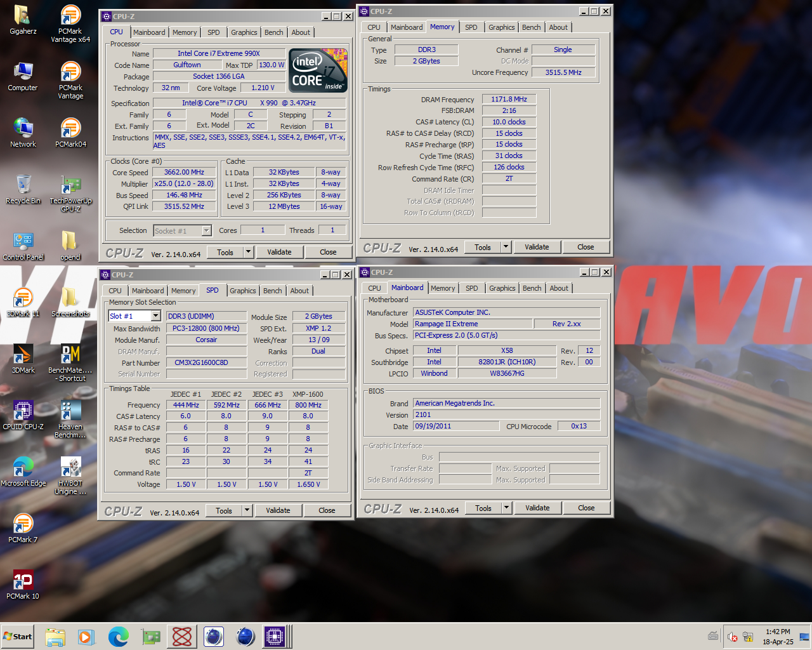The width and height of the screenshot is (812, 650).
Task: Click Validate in the Mainboard tab window
Action: (x=537, y=508)
